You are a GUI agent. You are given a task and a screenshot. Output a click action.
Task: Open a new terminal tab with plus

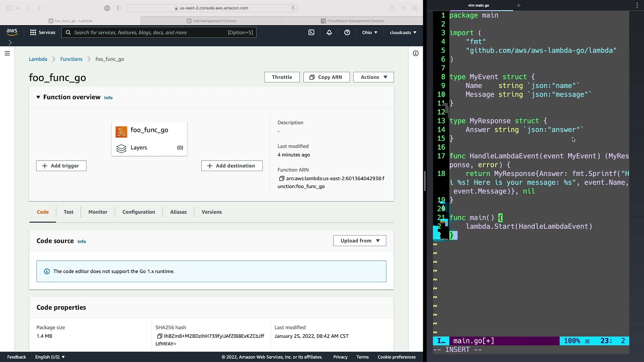pyautogui.click(x=519, y=6)
